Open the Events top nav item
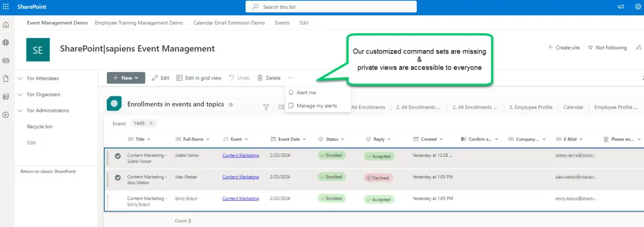The height and width of the screenshot is (227, 644). point(282,23)
